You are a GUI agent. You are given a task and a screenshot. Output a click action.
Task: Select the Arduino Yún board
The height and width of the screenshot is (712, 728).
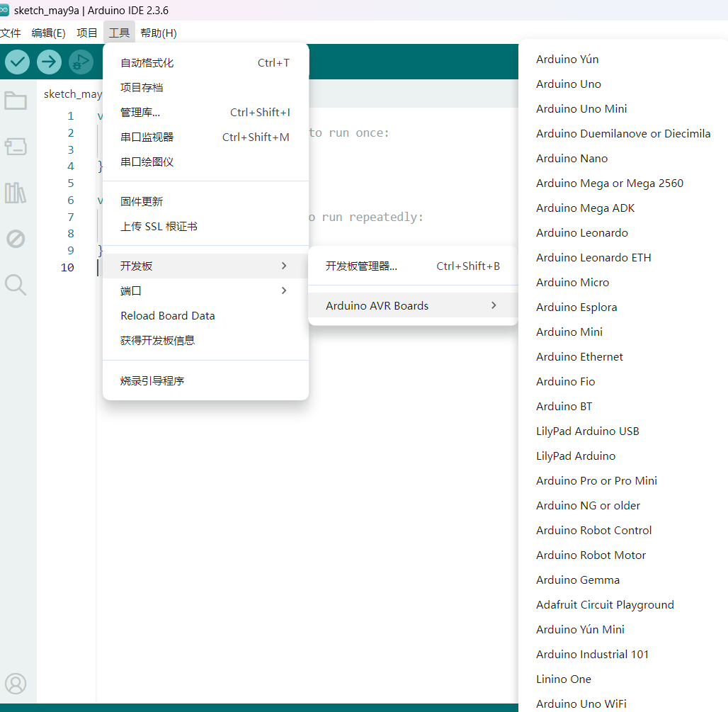[623, 60]
